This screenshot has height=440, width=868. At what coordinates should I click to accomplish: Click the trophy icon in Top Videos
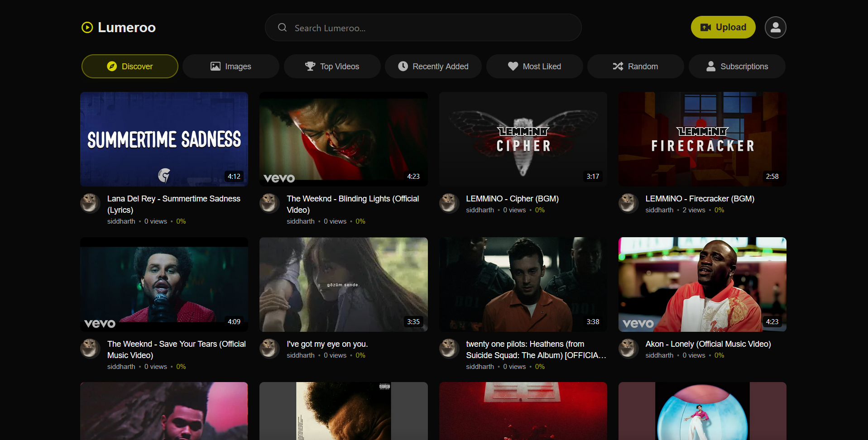point(310,67)
